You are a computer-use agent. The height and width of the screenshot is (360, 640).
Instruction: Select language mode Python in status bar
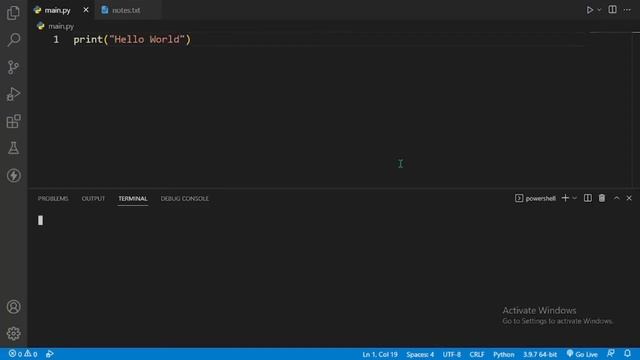pos(504,354)
